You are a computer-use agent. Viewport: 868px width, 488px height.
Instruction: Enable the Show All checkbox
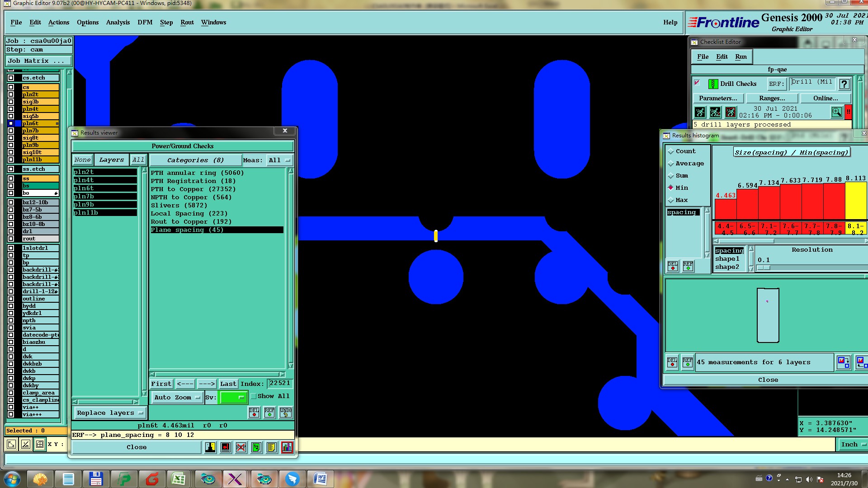(254, 396)
